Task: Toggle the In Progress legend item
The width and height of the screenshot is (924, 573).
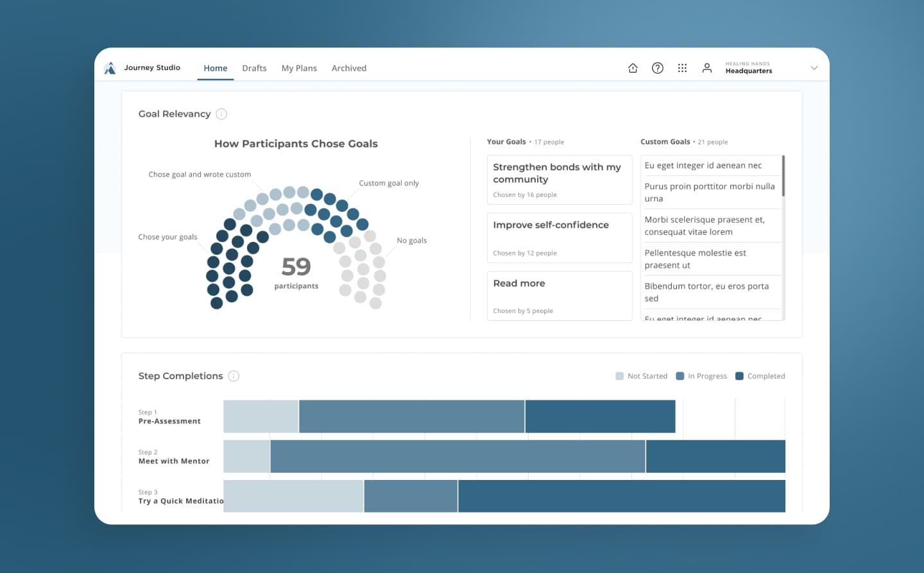Action: (x=701, y=376)
